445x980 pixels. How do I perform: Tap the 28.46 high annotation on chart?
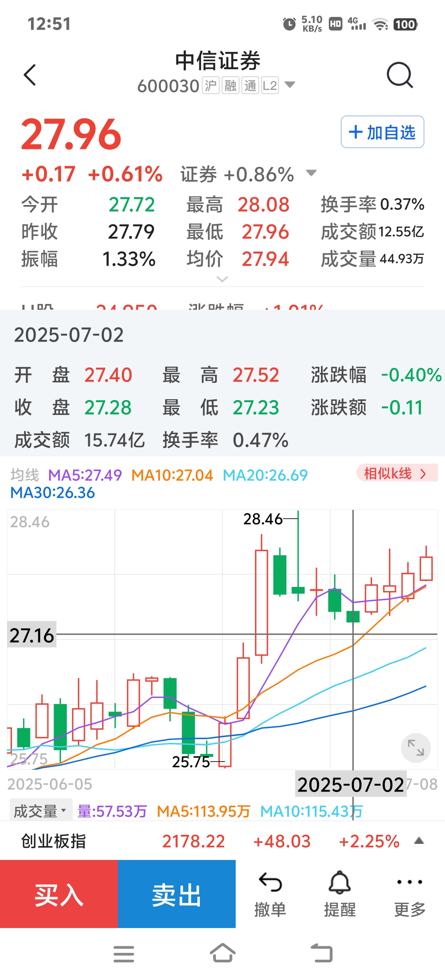[263, 519]
